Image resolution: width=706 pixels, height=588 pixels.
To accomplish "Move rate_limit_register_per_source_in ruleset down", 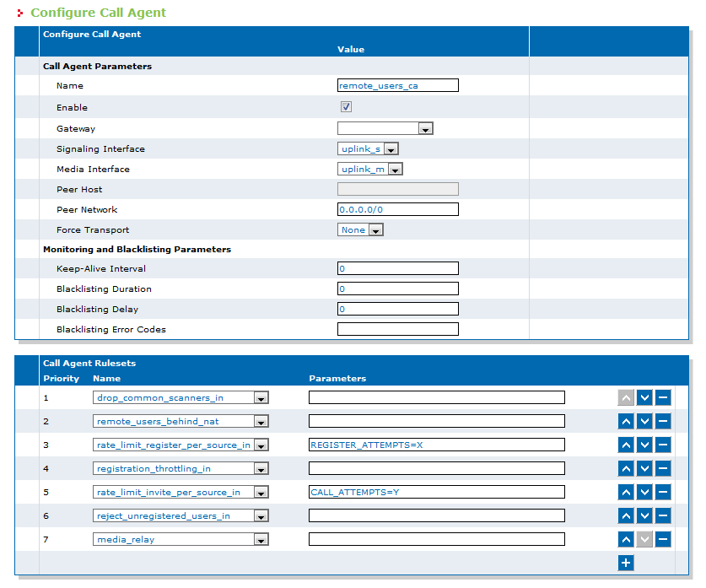I will pos(644,445).
